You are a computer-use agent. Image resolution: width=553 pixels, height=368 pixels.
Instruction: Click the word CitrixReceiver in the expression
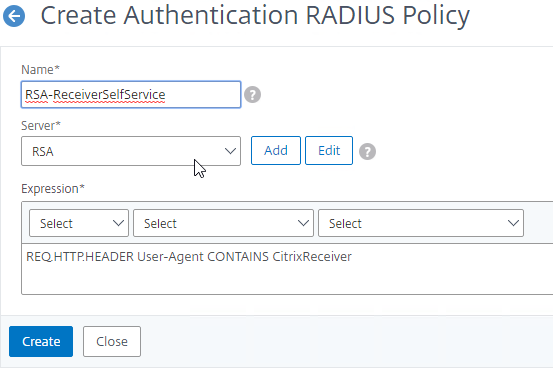click(x=312, y=257)
